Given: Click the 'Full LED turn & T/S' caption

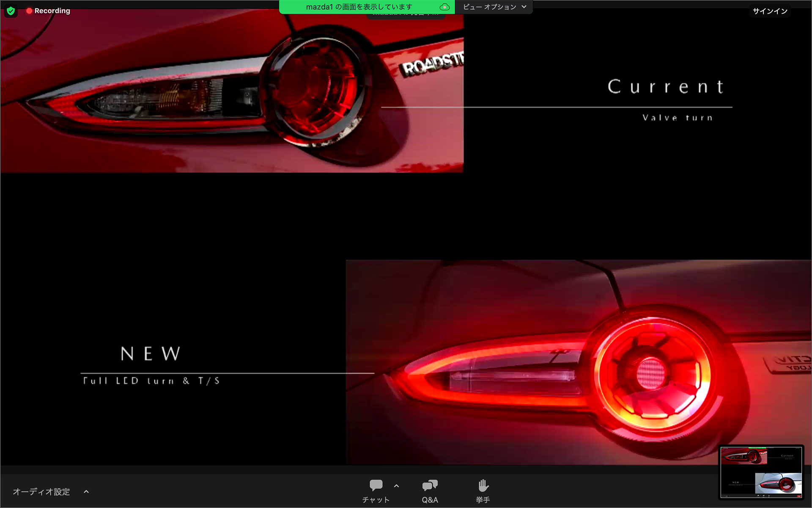Looking at the screenshot, I should coord(151,381).
